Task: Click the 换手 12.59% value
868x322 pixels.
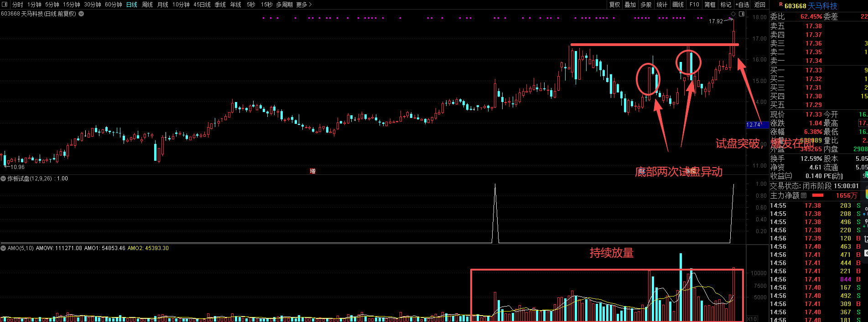Action: coord(811,158)
